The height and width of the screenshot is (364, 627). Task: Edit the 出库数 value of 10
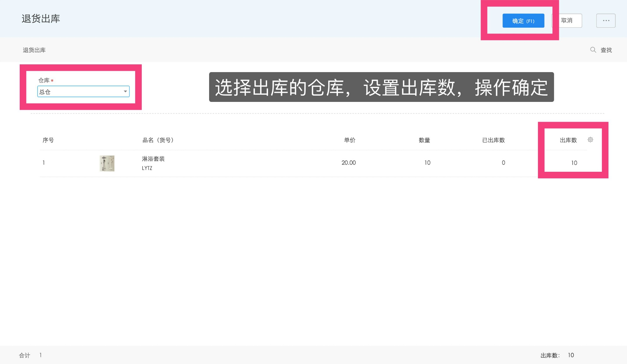pos(574,163)
